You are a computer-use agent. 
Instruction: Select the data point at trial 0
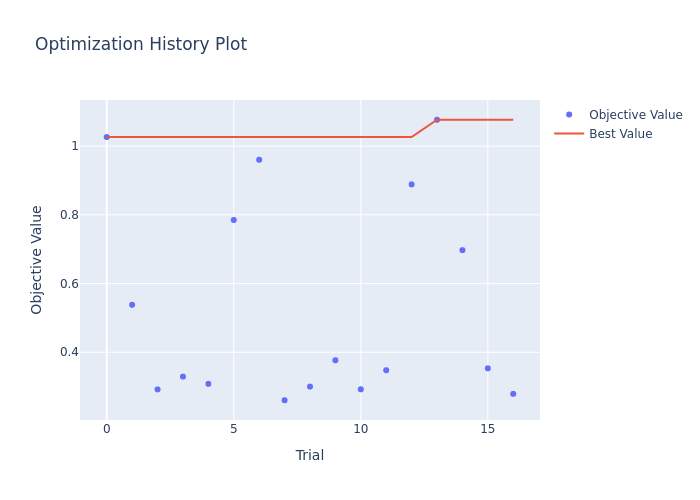(107, 137)
